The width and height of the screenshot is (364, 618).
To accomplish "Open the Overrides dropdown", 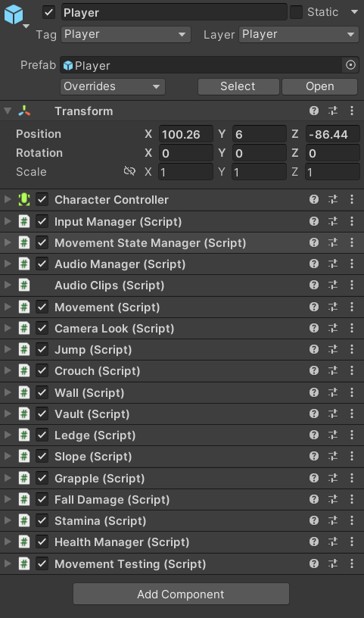I will 113,86.
